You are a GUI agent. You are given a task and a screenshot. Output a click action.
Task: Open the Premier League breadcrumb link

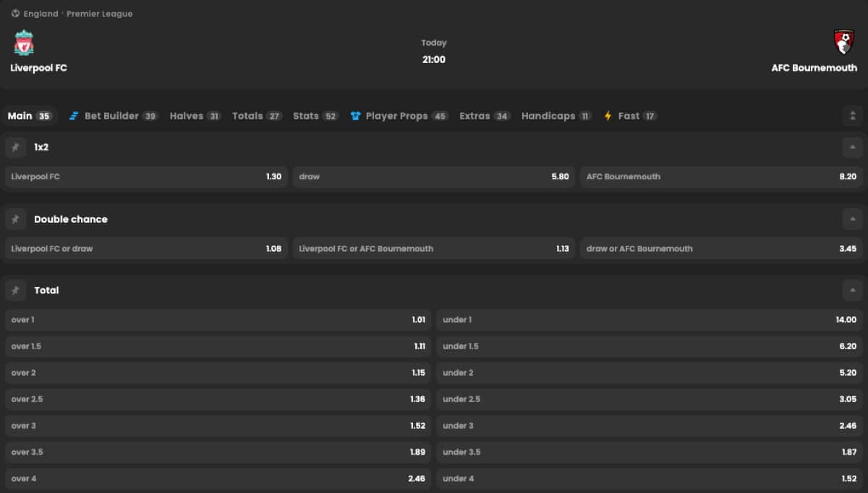click(100, 14)
